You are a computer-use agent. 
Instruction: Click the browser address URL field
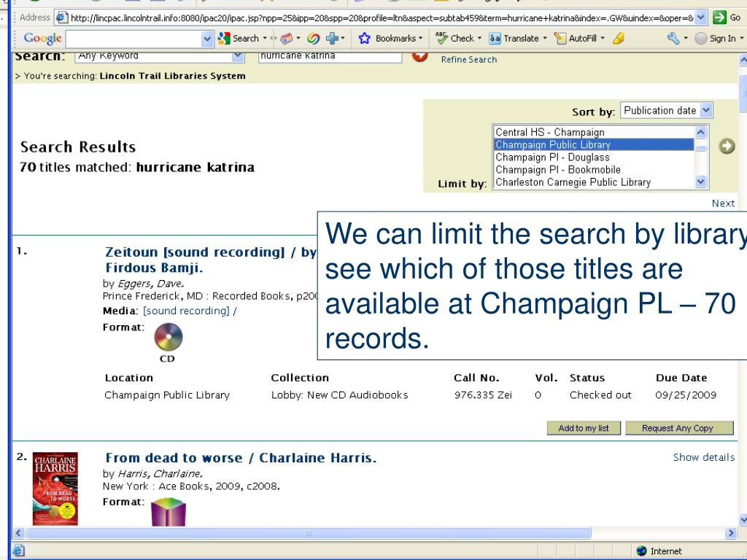pyautogui.click(x=382, y=18)
